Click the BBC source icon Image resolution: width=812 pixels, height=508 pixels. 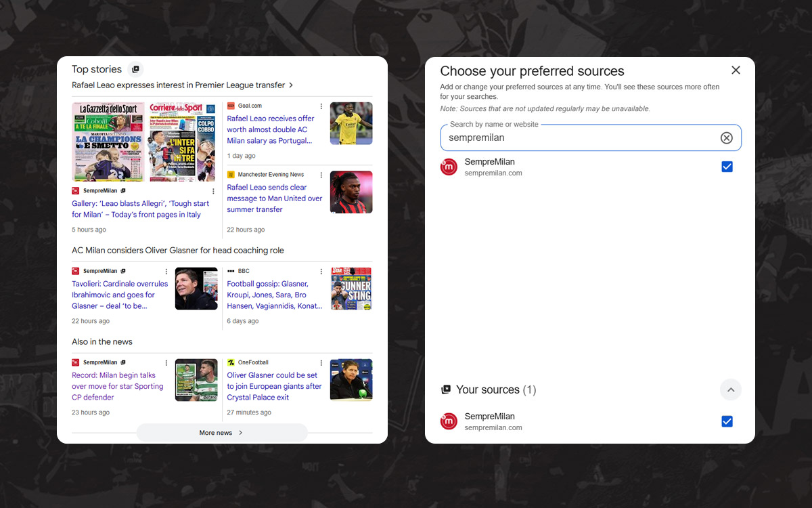pyautogui.click(x=231, y=271)
